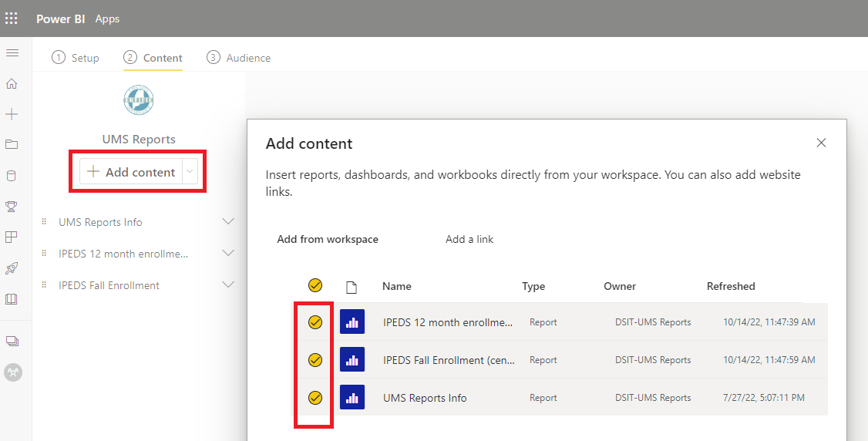The width and height of the screenshot is (868, 441).
Task: Sort by the Owner column header
Action: [x=620, y=286]
